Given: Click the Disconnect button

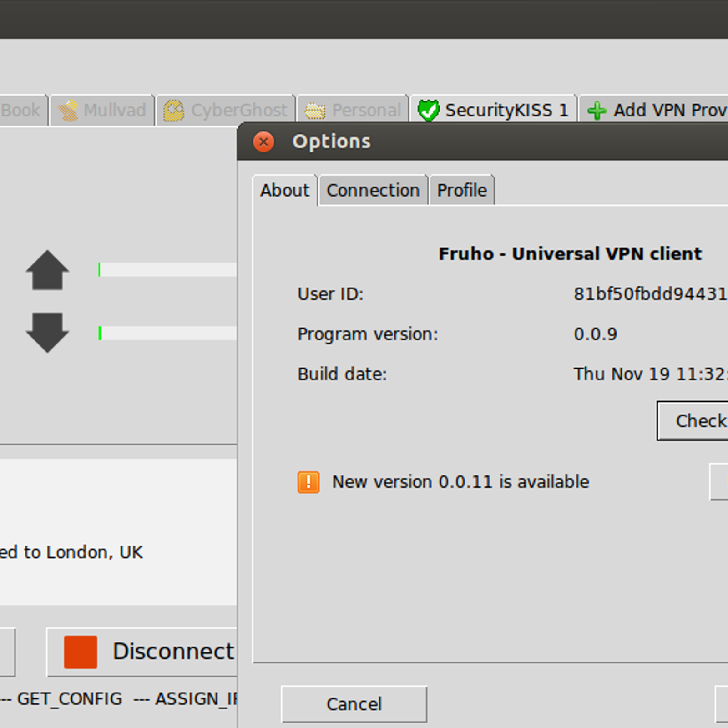Looking at the screenshot, I should click(x=142, y=652).
